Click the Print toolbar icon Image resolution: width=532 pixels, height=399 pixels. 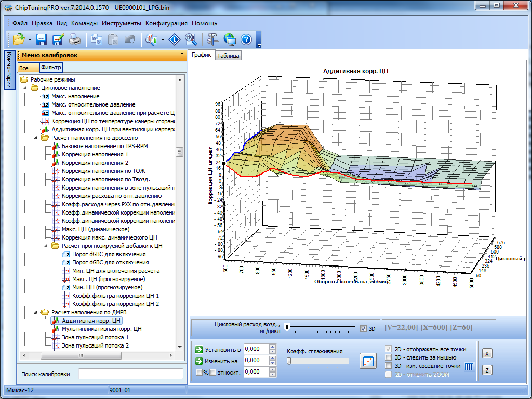(75, 39)
